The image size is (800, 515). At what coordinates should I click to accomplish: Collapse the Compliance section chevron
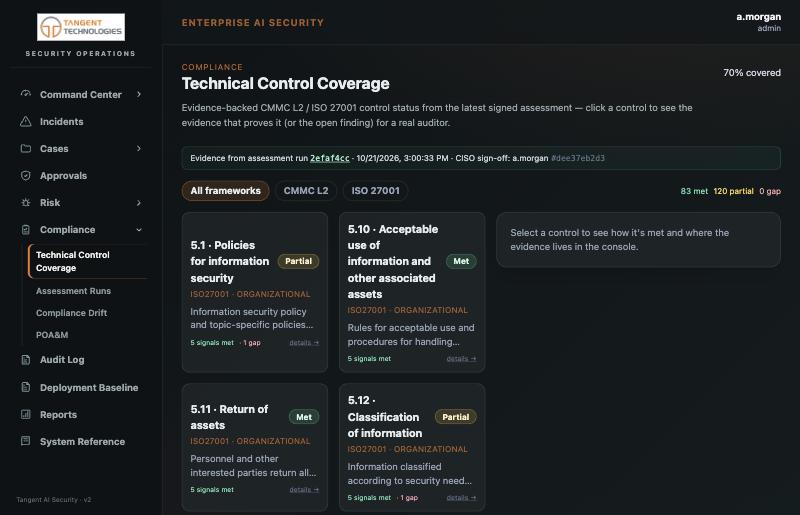[x=139, y=230]
